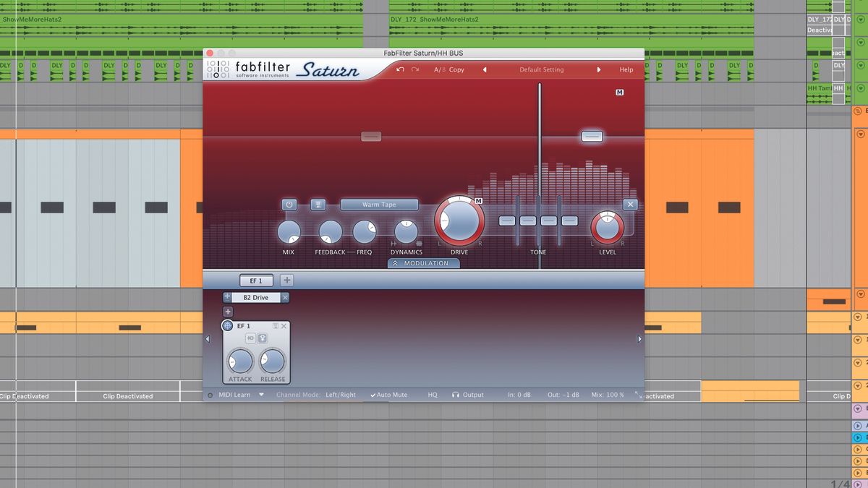
Task: Enable Auto Mute in the bottom bar
Action: (x=390, y=395)
